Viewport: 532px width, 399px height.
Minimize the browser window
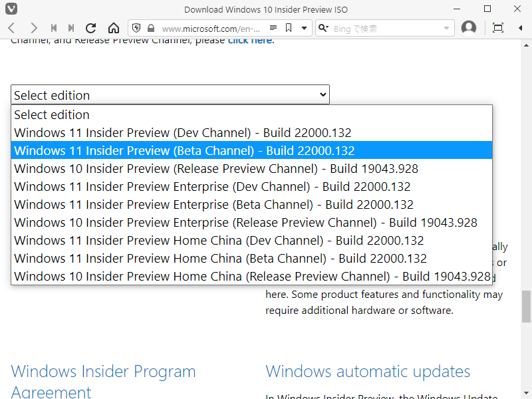(x=458, y=9)
